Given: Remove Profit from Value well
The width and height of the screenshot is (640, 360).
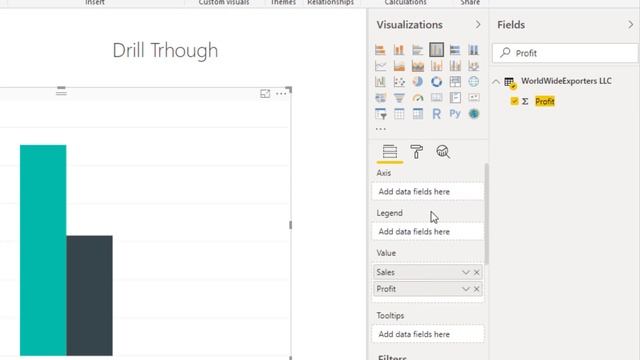Looking at the screenshot, I should 476,289.
